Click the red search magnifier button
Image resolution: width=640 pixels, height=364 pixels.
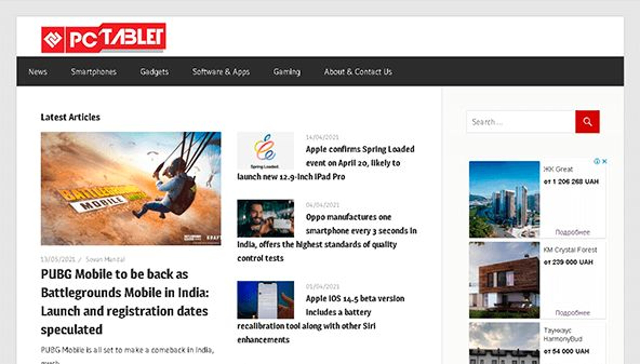coord(587,122)
